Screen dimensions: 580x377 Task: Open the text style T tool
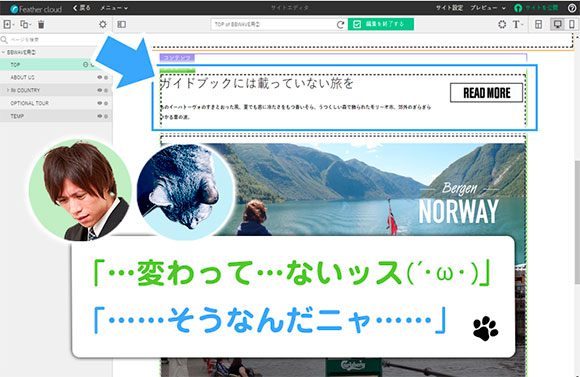point(517,24)
